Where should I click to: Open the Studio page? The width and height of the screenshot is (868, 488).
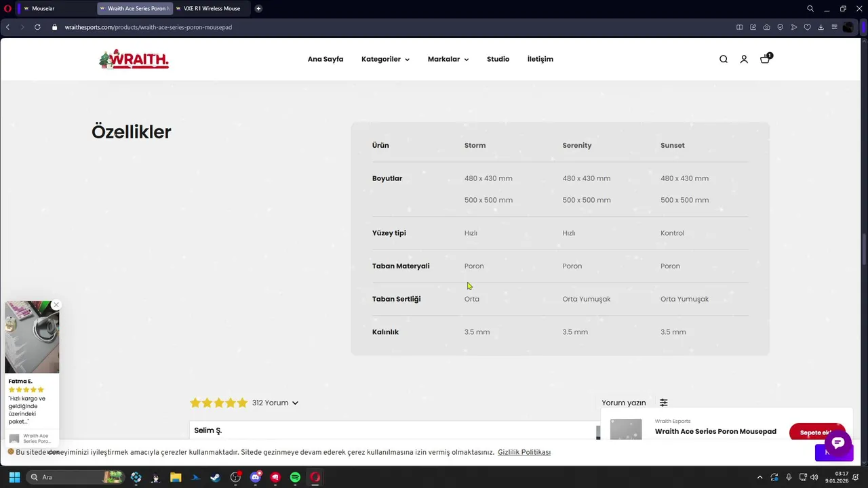[498, 59]
